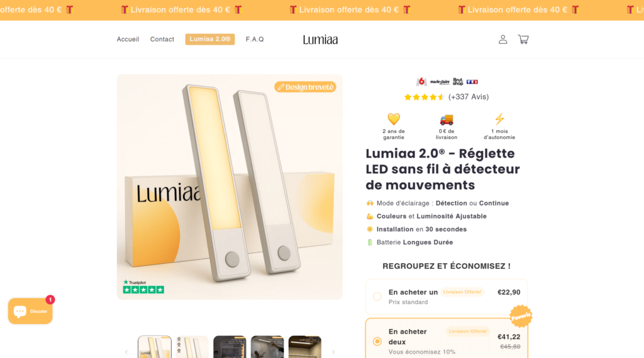Open the user account icon
Screen dimensions: 644x358
[502, 40]
